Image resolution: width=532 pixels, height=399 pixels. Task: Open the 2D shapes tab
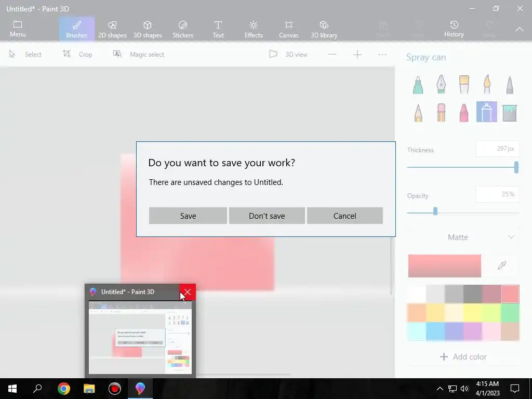click(x=112, y=29)
